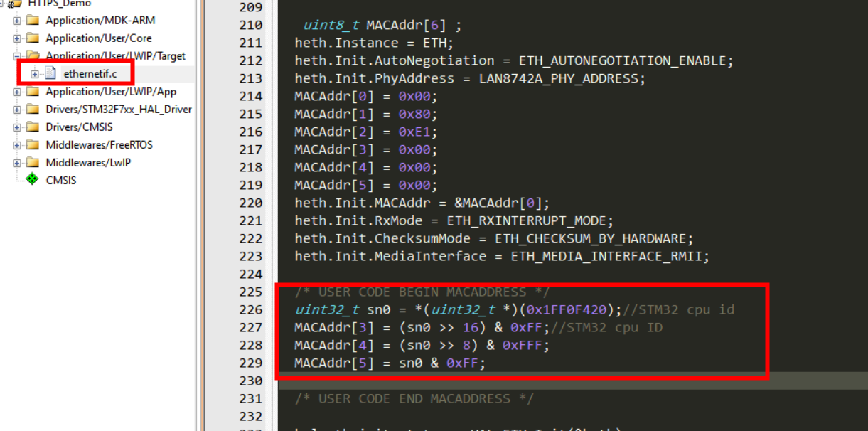Click line number 230 in the gutter
Viewport: 868px width, 431px height.
pyautogui.click(x=251, y=381)
